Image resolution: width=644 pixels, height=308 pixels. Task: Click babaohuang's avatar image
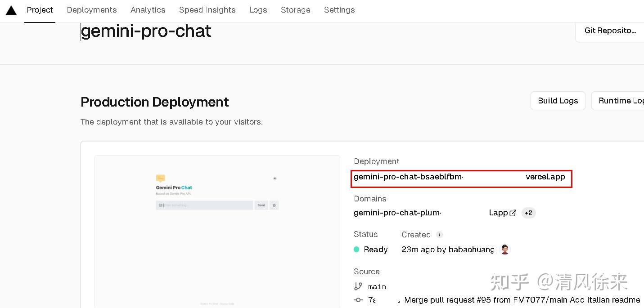[505, 250]
